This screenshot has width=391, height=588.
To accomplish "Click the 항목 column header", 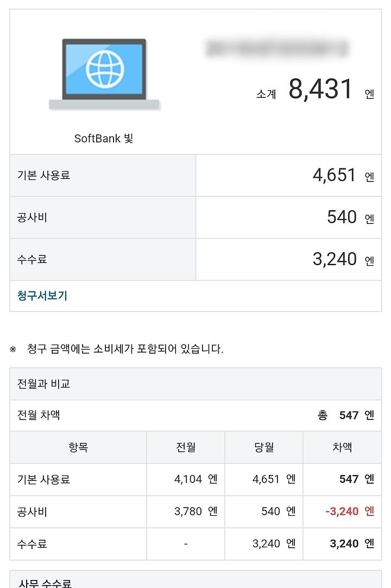I will (78, 447).
